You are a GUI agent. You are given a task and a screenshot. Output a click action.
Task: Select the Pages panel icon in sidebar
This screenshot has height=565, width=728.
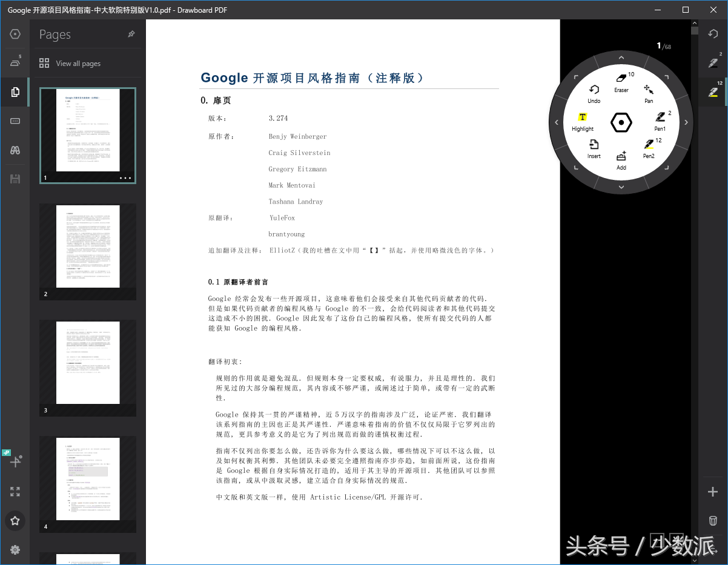pos(15,92)
